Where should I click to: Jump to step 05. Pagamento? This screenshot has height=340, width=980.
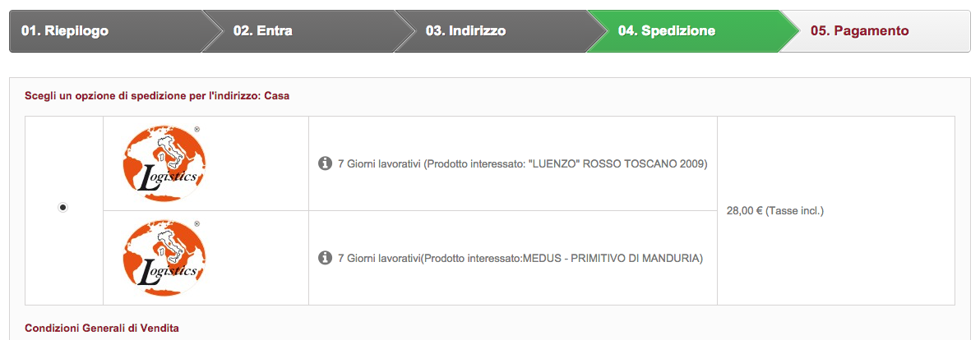(860, 31)
